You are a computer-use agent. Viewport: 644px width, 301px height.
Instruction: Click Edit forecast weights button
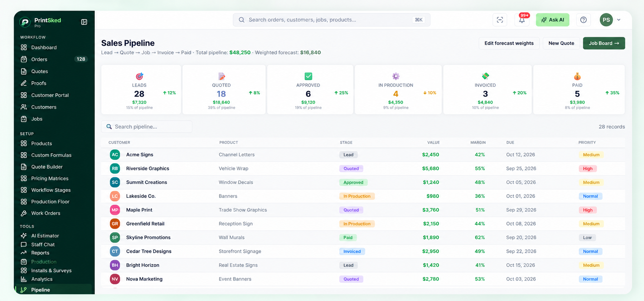509,43
